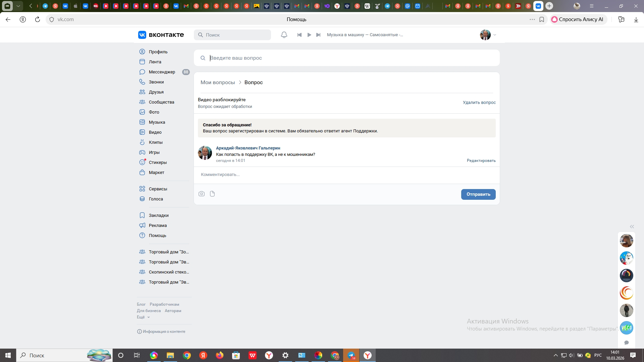Go to Stickers in the sidebar
This screenshot has width=644, height=362.
[158, 163]
